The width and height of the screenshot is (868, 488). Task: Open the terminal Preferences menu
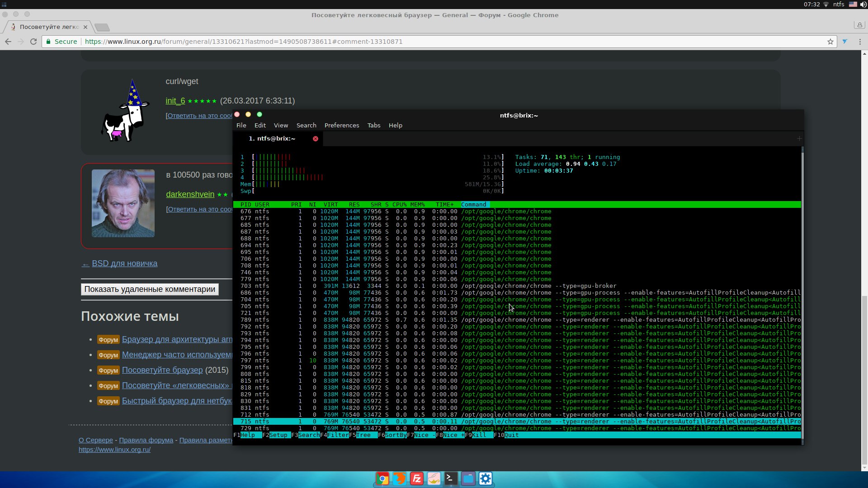pos(342,126)
